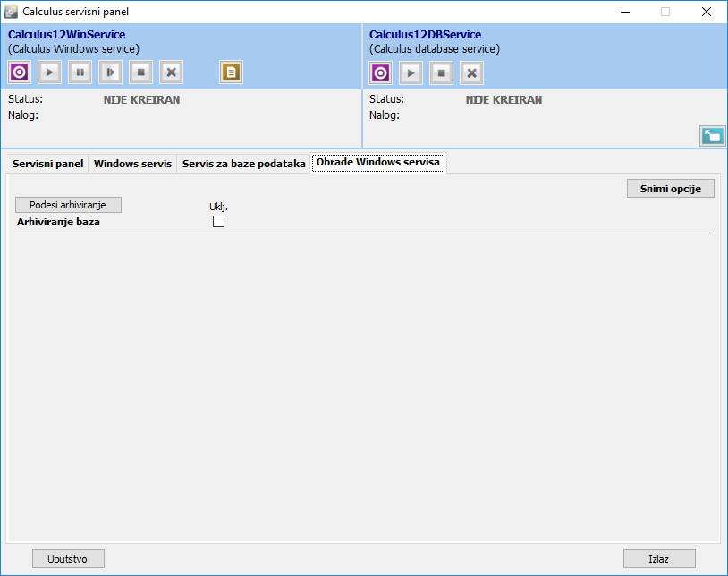Click the blue window icon below database service
The height and width of the screenshot is (576, 728).
point(712,136)
